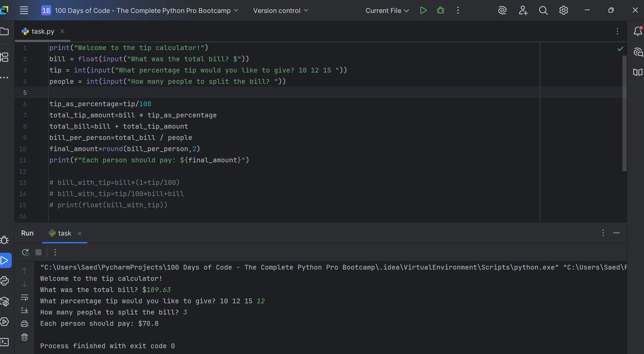Open the Current File run configuration dropdown
Image resolution: width=644 pixels, height=354 pixels.
coord(387,10)
